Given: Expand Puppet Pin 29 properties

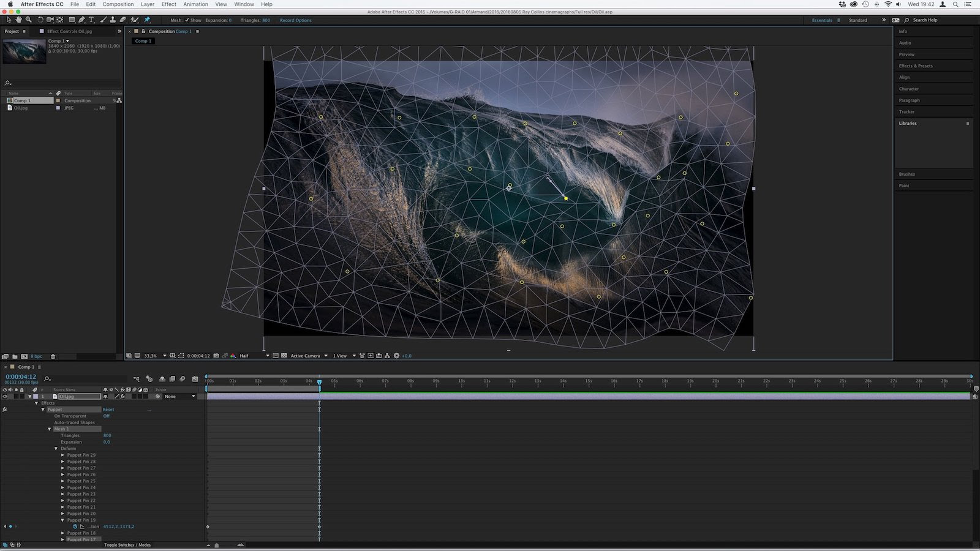Looking at the screenshot, I should (62, 455).
